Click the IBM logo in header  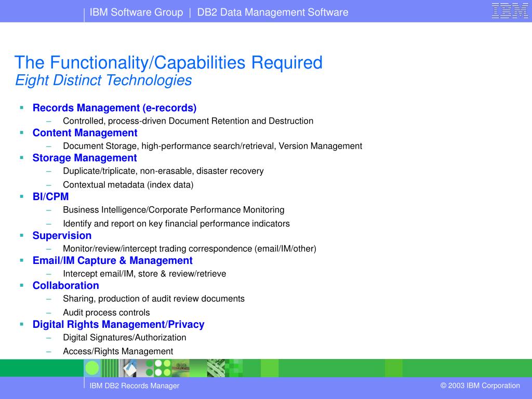[510, 10]
